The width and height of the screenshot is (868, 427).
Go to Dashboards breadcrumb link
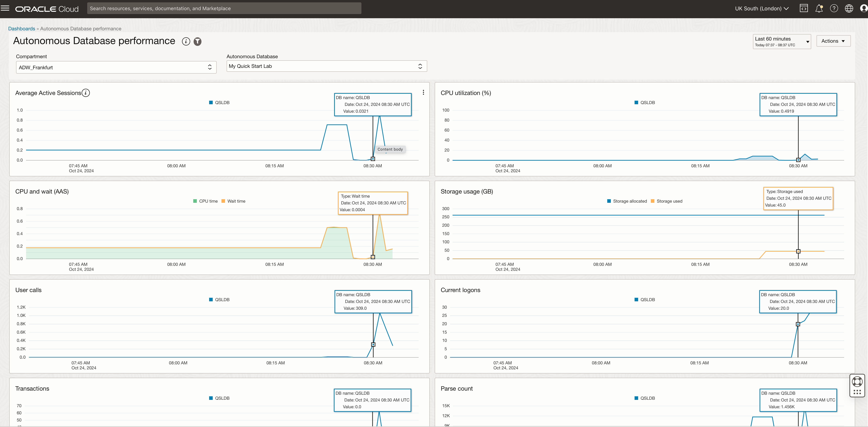pyautogui.click(x=22, y=29)
